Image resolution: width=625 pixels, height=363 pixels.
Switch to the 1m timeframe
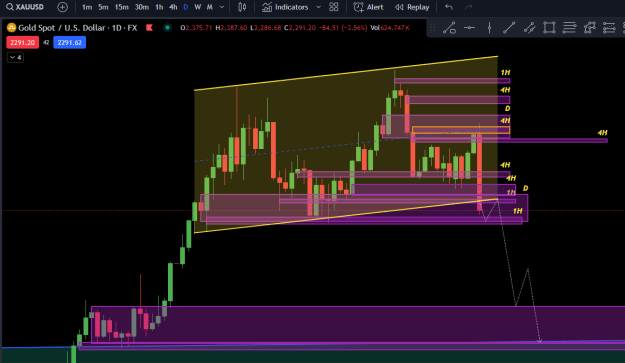86,7
